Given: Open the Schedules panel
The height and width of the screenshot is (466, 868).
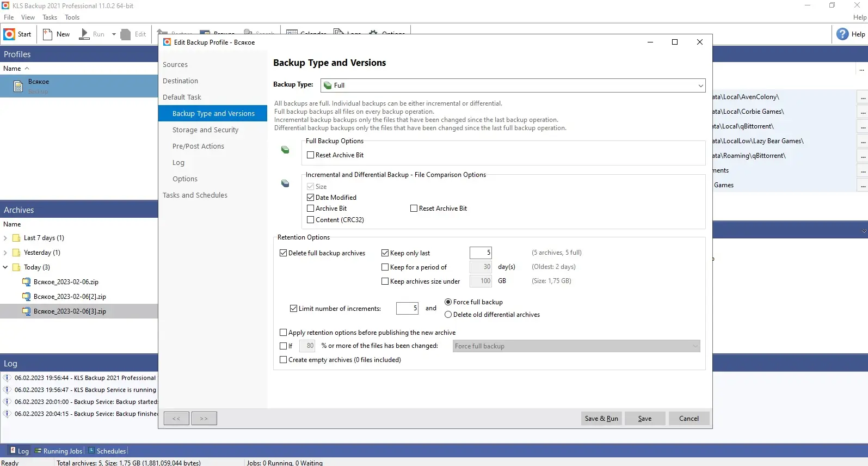Looking at the screenshot, I should (x=107, y=451).
